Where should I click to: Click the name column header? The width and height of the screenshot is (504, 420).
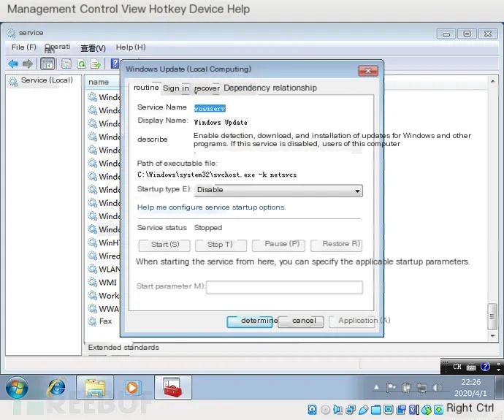tap(102, 83)
